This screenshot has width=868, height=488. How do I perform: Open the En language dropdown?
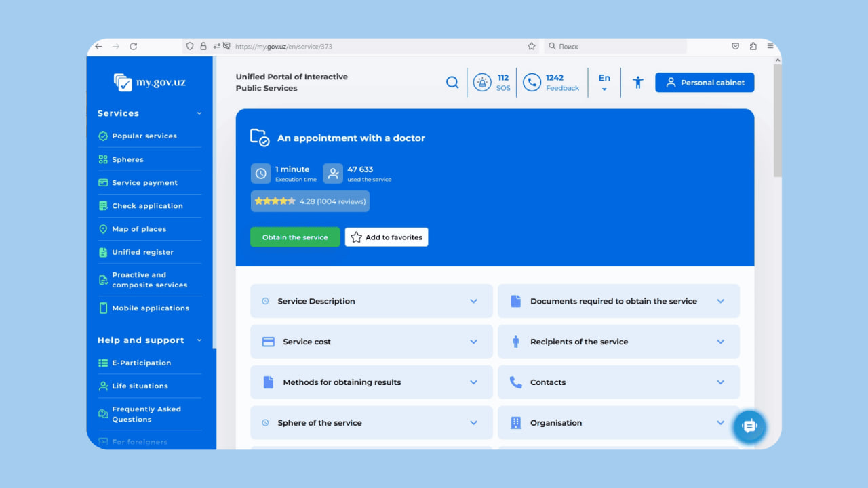(x=604, y=83)
